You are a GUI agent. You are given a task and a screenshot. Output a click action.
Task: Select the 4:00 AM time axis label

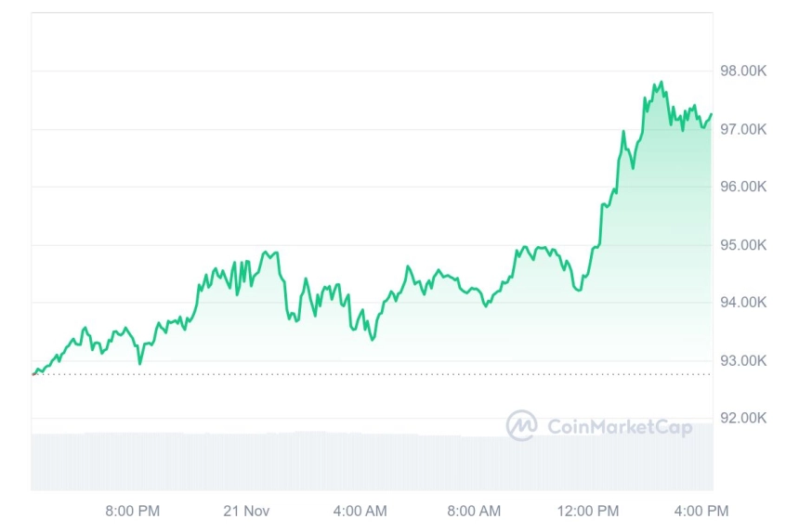360,511
